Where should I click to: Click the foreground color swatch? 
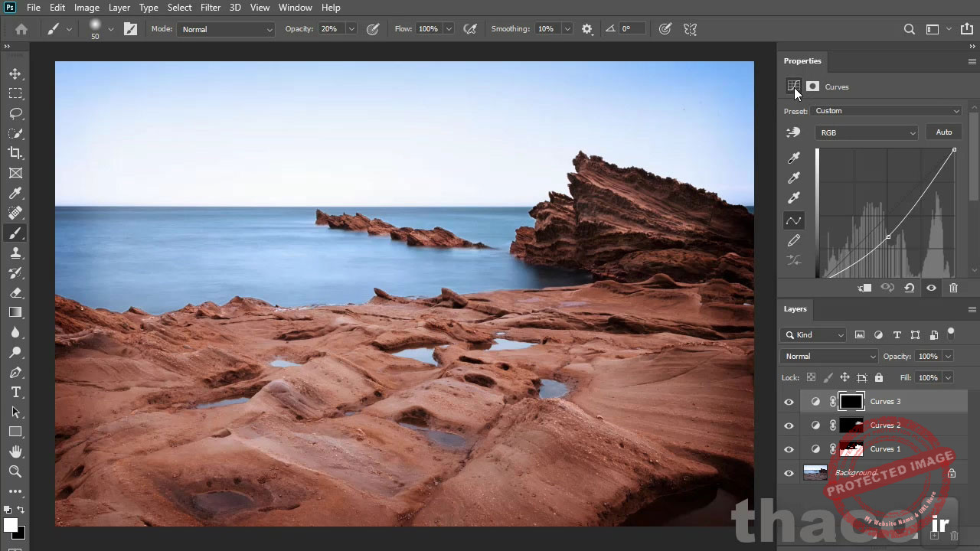[x=11, y=525]
